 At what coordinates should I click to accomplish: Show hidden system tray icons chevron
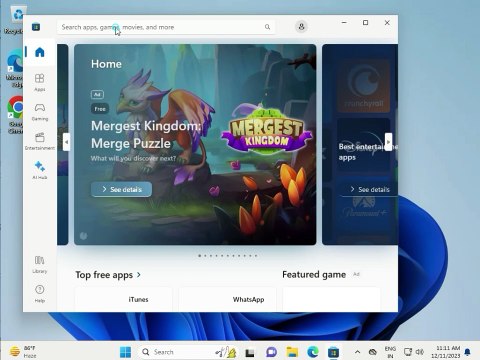pos(357,352)
